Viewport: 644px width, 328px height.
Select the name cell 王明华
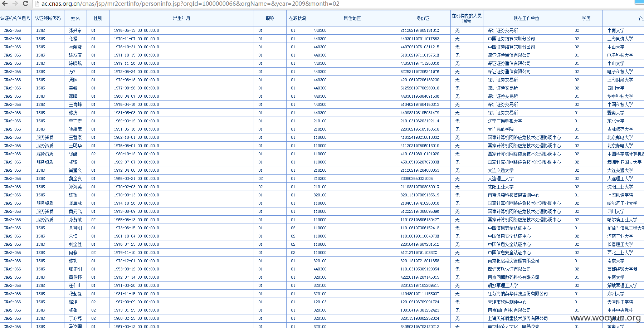tap(75, 146)
